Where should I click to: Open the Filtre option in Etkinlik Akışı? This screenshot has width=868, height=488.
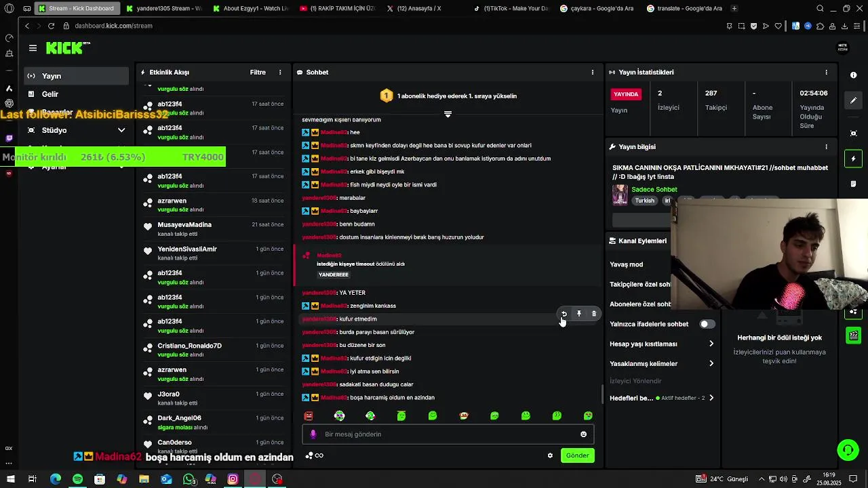tap(258, 73)
